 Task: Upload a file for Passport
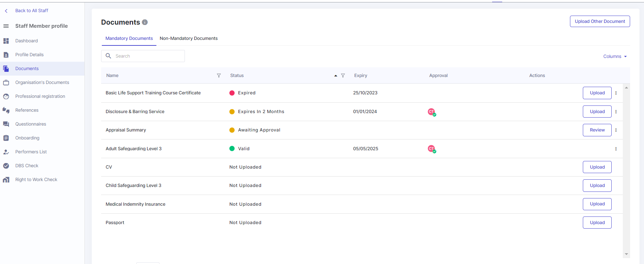[597, 223]
